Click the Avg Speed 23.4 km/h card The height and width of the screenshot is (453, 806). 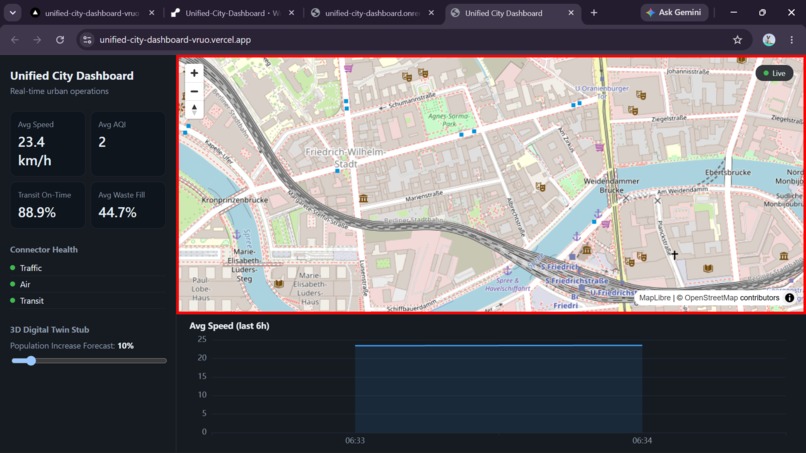pos(47,144)
